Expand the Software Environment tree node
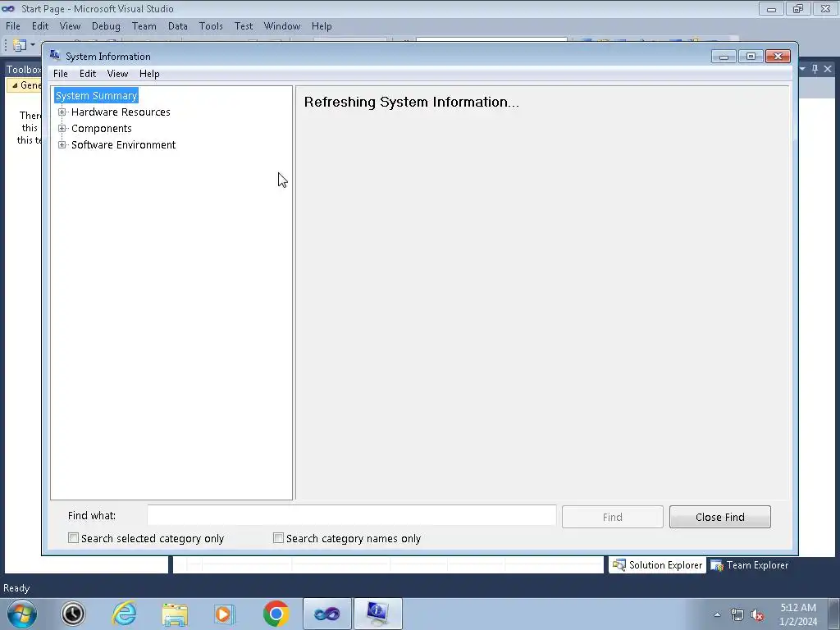 pos(62,145)
